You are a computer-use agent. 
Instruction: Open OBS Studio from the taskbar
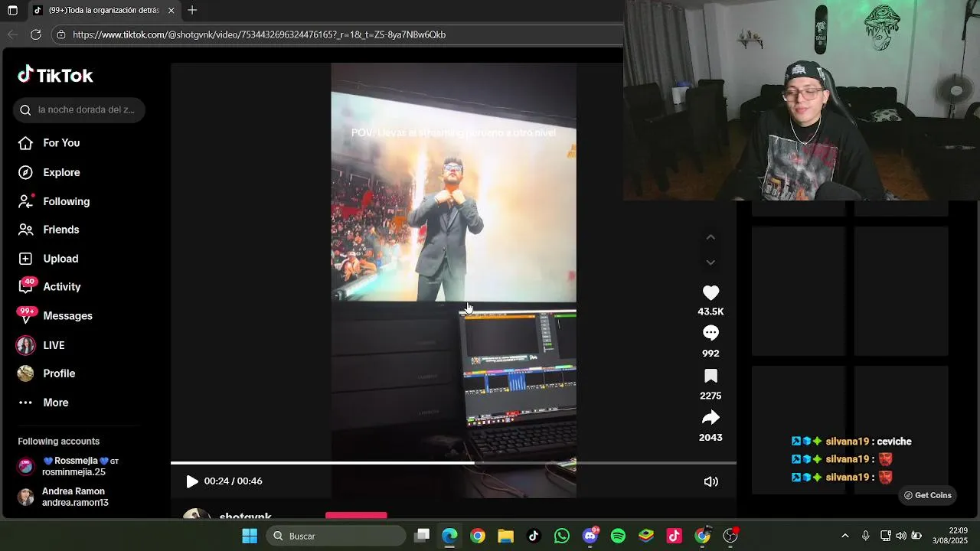click(730, 536)
